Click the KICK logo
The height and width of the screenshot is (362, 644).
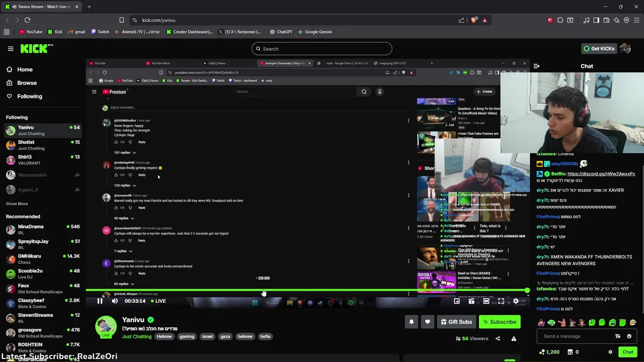pyautogui.click(x=37, y=48)
